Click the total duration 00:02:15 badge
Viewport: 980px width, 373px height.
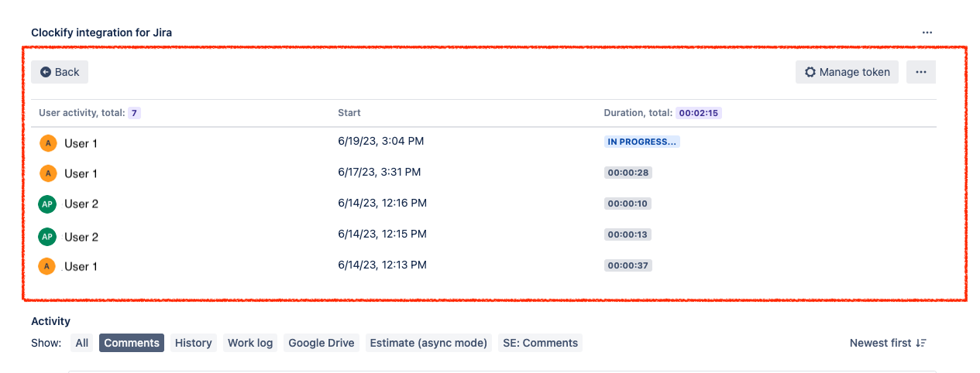699,113
